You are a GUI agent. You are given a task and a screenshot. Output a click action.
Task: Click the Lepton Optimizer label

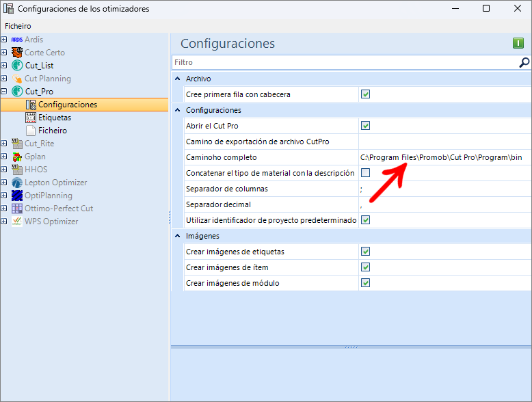[x=55, y=183]
